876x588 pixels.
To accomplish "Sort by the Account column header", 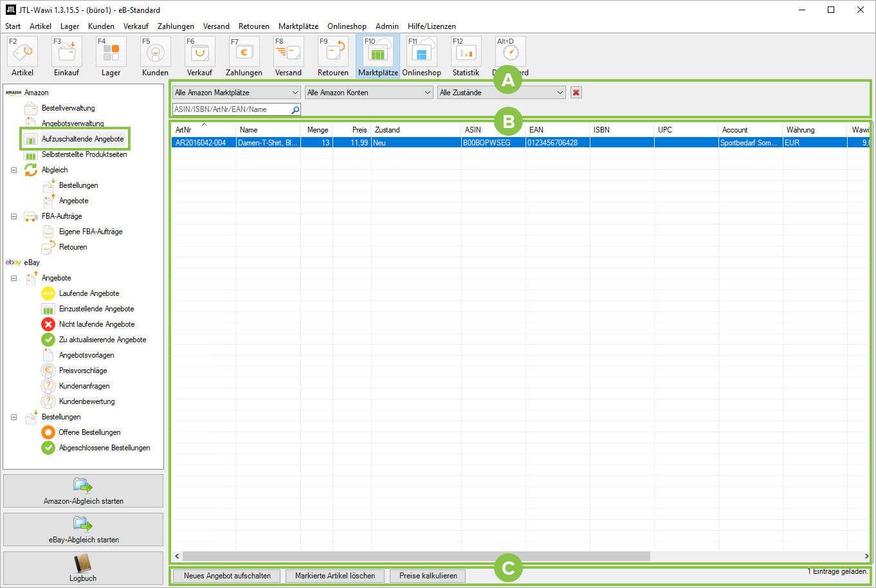I will 751,130.
